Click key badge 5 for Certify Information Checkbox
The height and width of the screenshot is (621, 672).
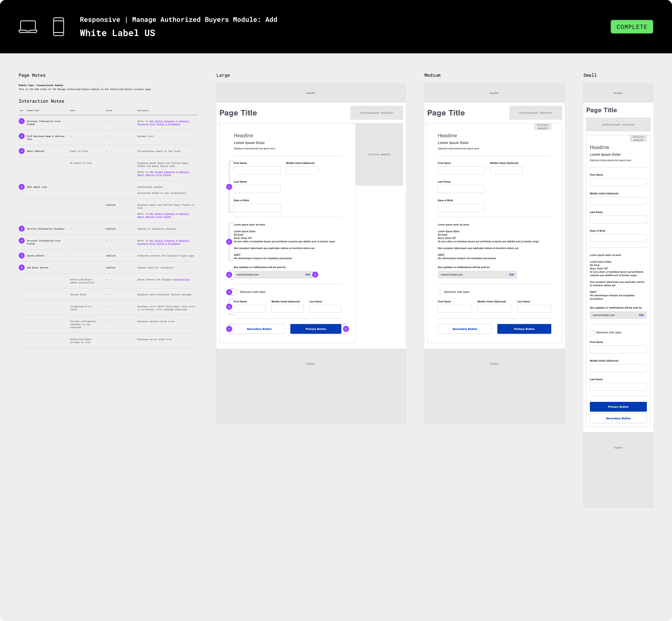[22, 229]
